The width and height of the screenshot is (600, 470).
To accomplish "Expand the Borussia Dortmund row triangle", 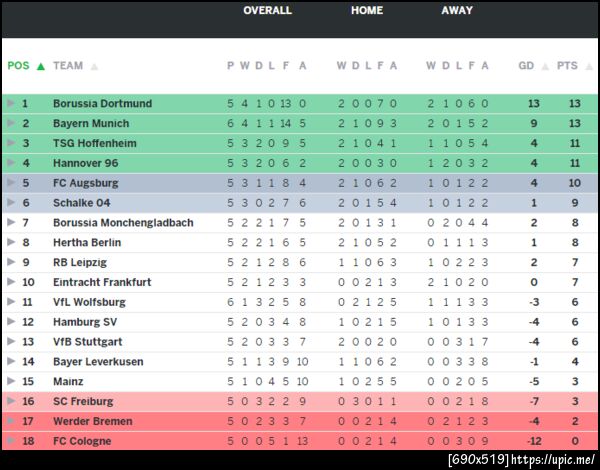I will click(10, 103).
